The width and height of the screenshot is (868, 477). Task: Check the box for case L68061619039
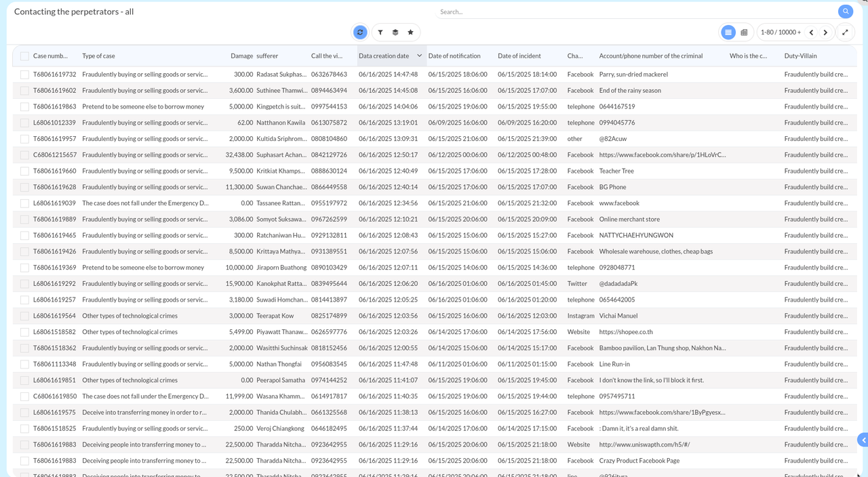24,203
